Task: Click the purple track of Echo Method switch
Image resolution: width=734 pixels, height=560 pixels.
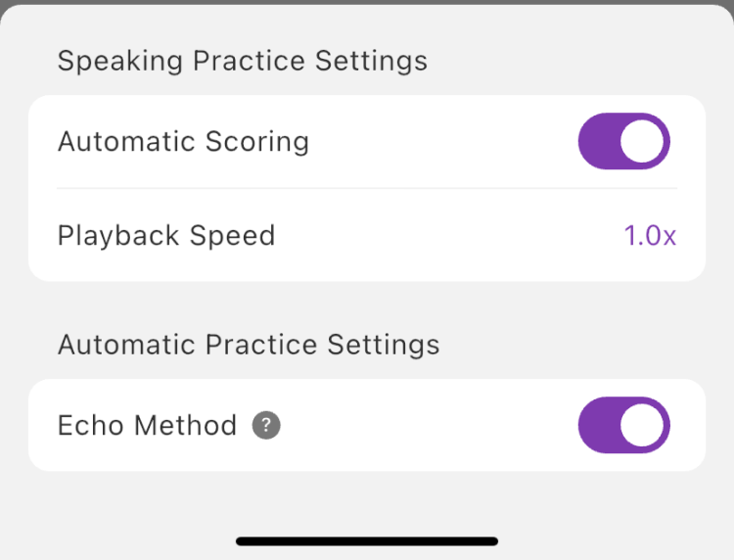Action: point(598,426)
